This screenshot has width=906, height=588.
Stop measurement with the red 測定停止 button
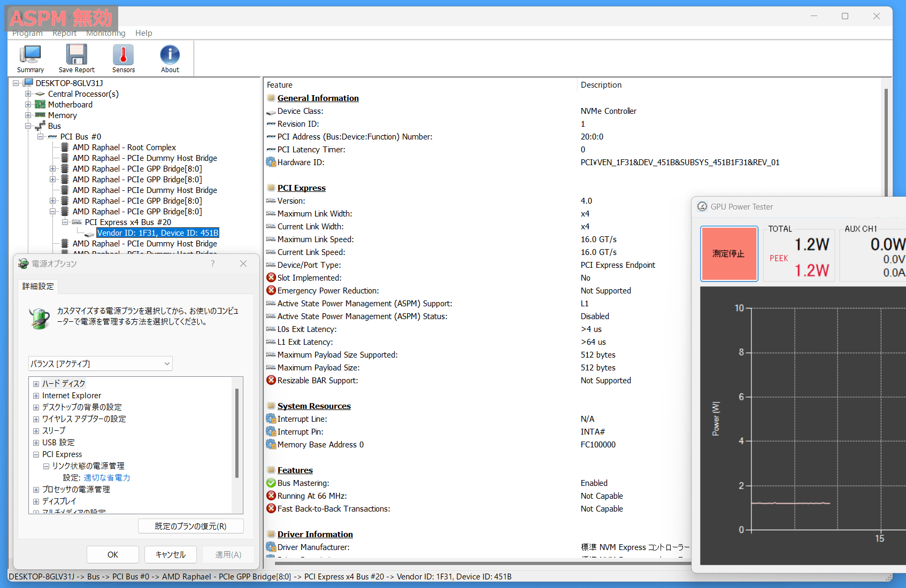tap(729, 254)
